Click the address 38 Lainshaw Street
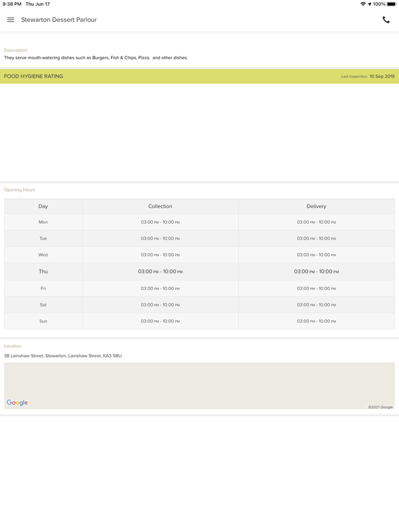The image size is (399, 532). tap(63, 356)
